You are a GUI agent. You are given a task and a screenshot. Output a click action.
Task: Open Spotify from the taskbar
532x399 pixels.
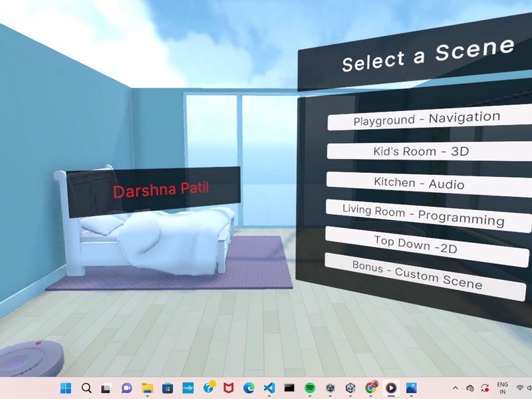pos(310,388)
